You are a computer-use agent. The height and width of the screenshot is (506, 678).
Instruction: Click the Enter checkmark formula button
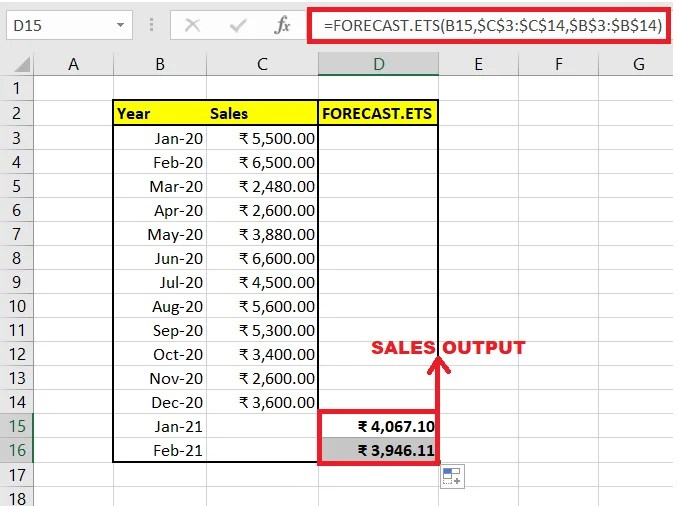pyautogui.click(x=237, y=26)
